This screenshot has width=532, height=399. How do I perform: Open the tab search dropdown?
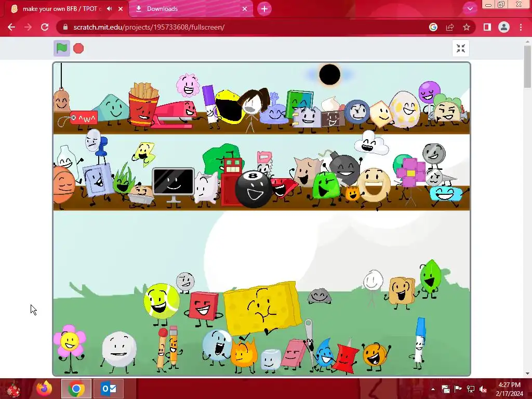tap(470, 9)
